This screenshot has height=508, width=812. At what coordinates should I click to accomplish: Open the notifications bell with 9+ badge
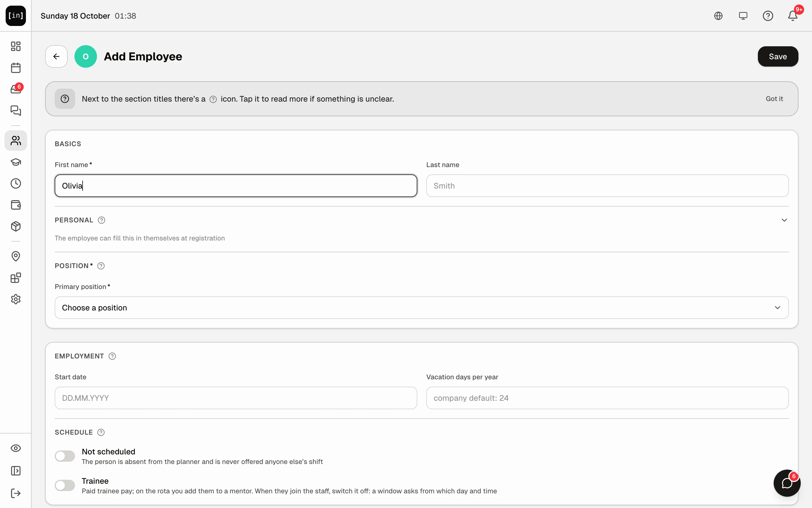point(793,16)
